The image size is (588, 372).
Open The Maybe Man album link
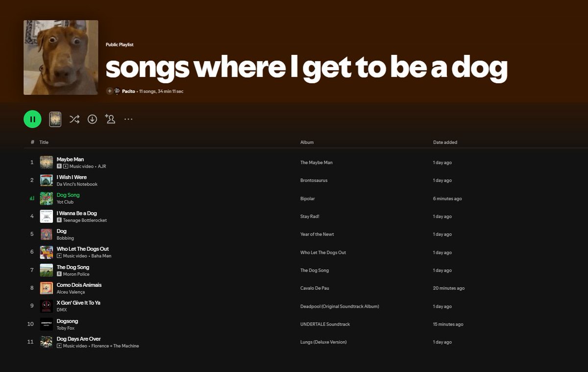[317, 163]
